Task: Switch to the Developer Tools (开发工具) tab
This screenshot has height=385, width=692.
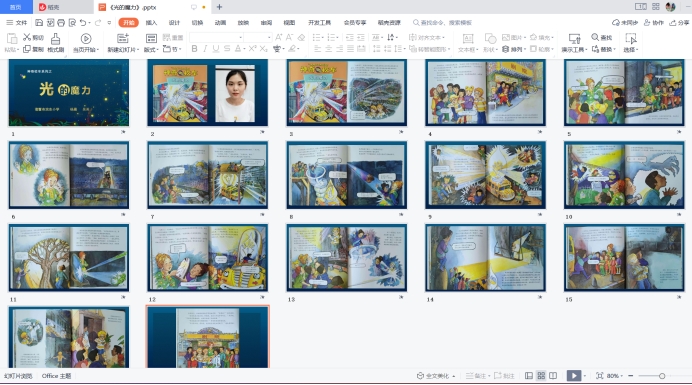Action: coord(320,23)
